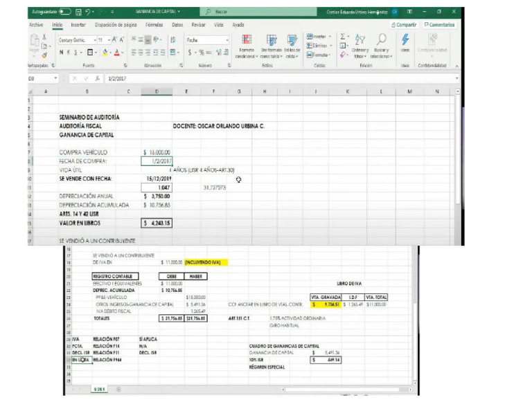The width and height of the screenshot is (532, 411).
Task: Click the Formato cells button
Action: pyautogui.click(x=319, y=55)
